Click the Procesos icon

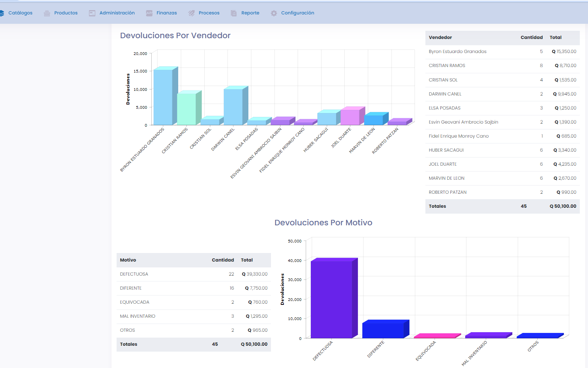(x=191, y=13)
